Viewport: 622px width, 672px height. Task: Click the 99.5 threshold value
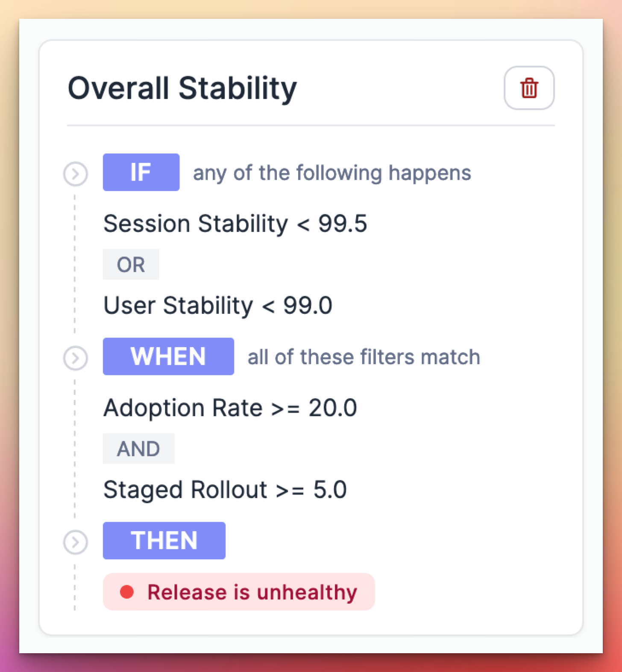tap(343, 224)
